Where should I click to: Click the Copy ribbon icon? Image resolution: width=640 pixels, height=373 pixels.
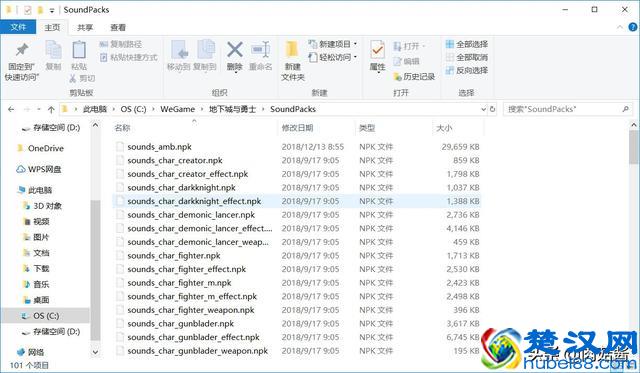(x=53, y=55)
